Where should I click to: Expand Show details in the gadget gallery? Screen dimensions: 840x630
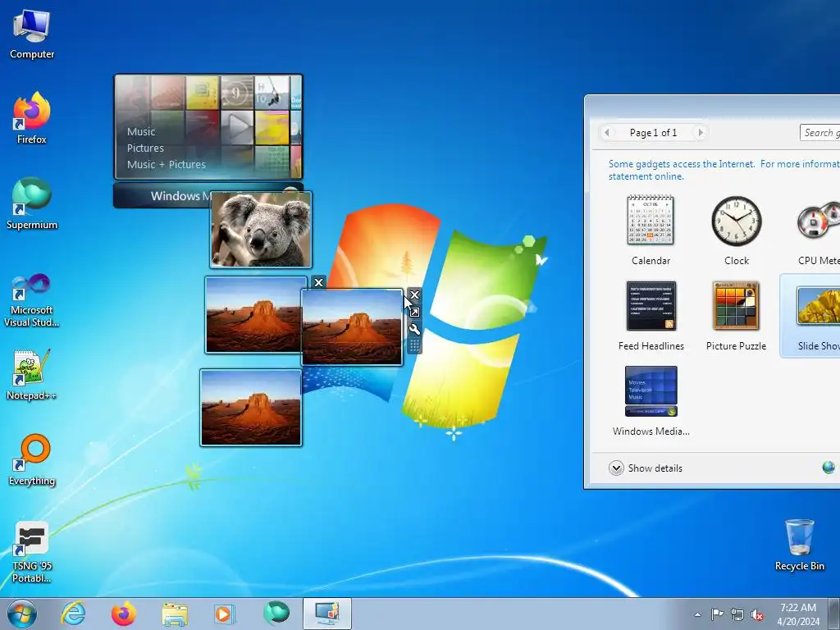tap(646, 468)
